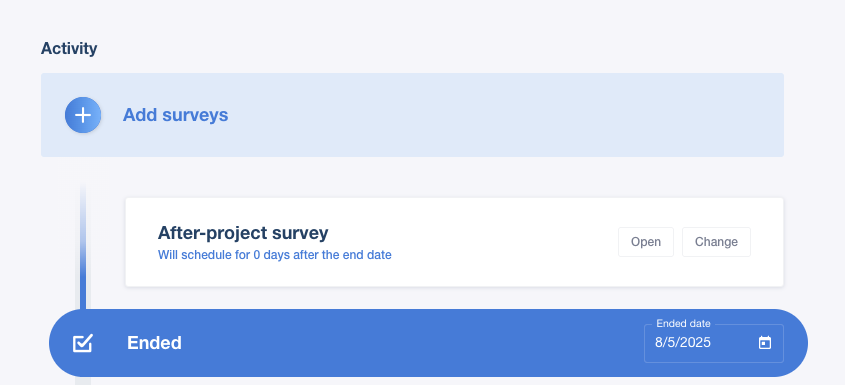Open the calendar picker icon in Ended date
845x385 pixels.
[765, 342]
